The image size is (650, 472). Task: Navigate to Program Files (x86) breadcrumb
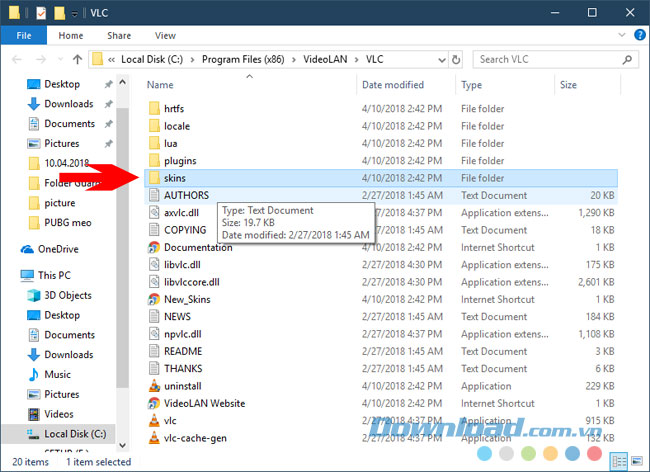pyautogui.click(x=242, y=59)
